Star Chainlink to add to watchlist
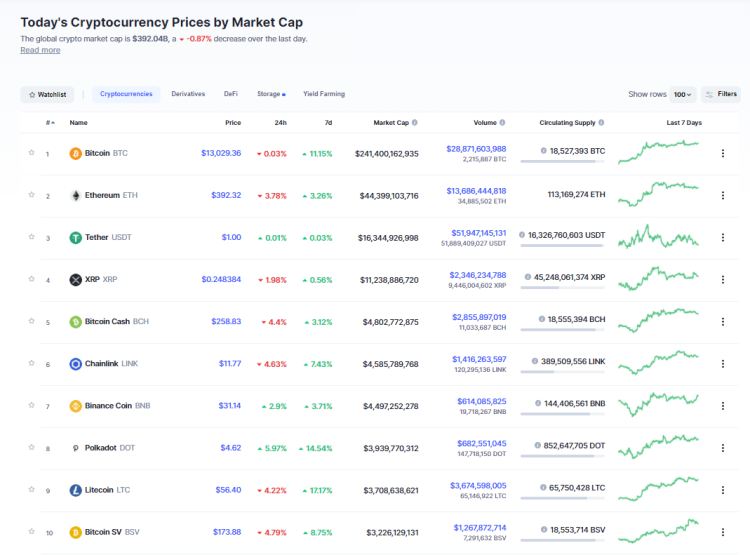Screen dimensions: 750x555 click(32, 363)
